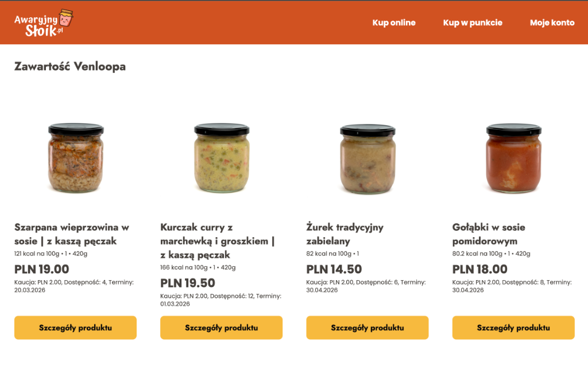Image resolution: width=588 pixels, height=380 pixels.
Task: Open the Kup online menu item
Action: tap(394, 23)
